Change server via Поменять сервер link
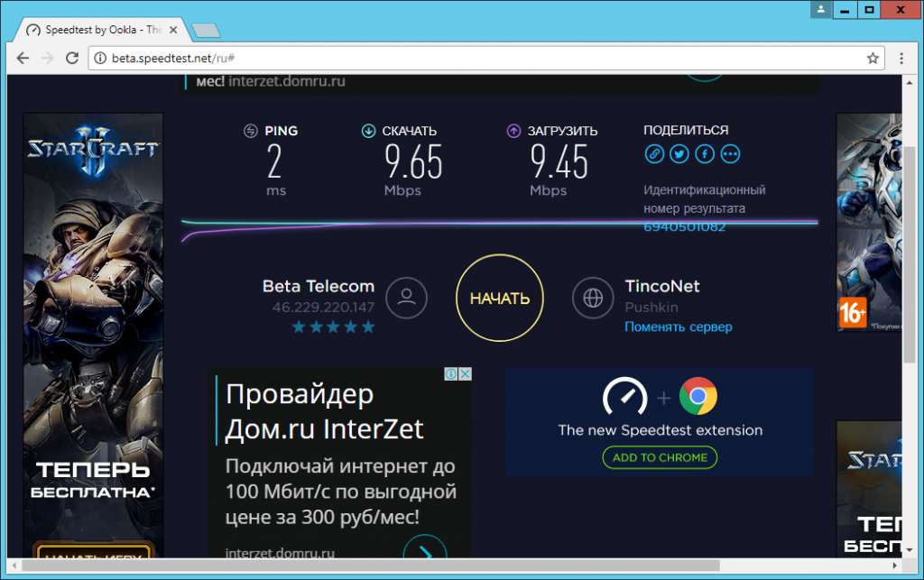The image size is (924, 580). [x=679, y=327]
